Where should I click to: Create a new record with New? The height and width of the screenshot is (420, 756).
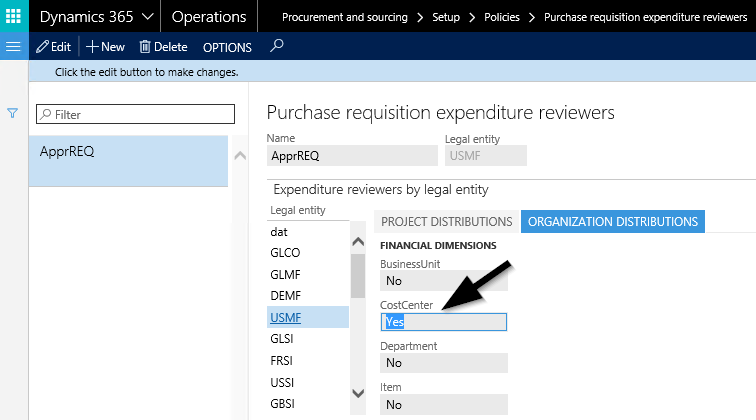point(105,47)
